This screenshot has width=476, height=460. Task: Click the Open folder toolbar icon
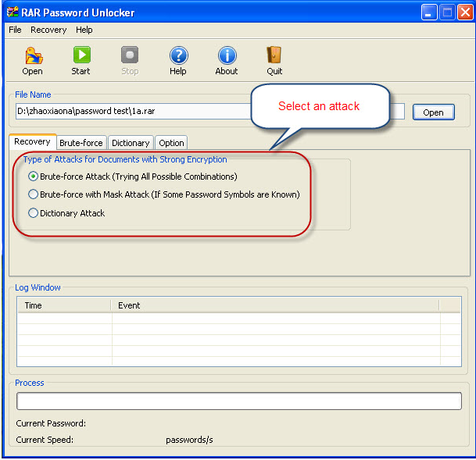[x=33, y=55]
